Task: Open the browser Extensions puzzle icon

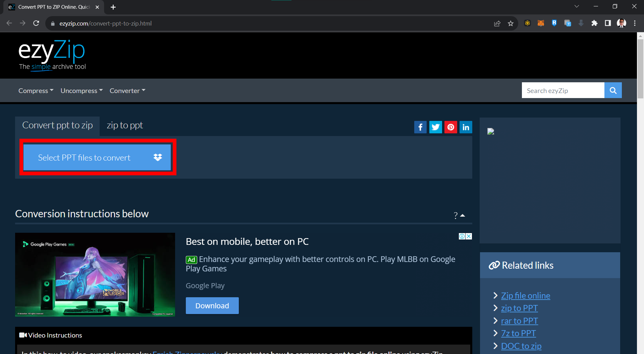Action: click(594, 23)
